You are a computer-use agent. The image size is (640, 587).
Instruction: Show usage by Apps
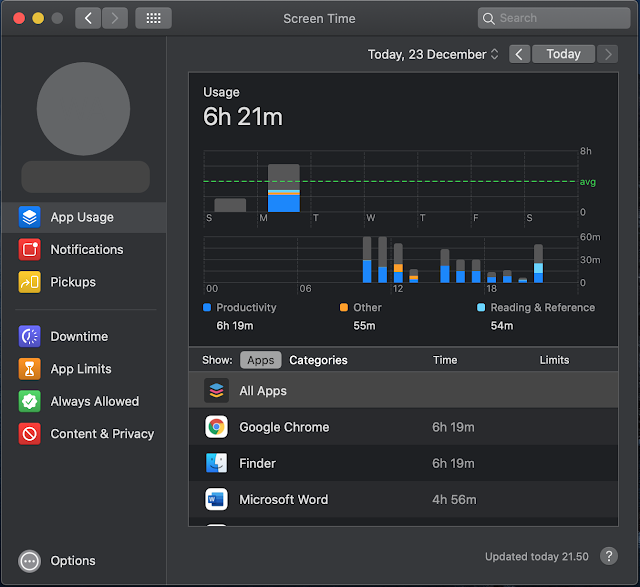pos(260,360)
